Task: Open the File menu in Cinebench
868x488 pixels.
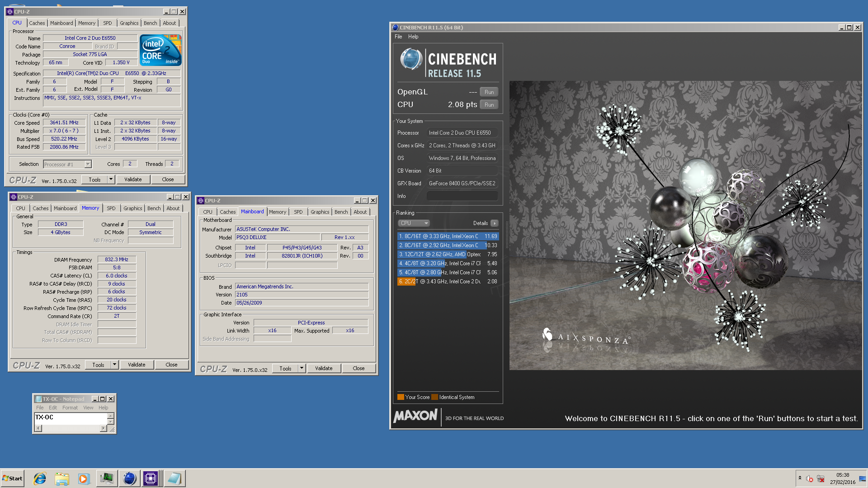Action: point(398,37)
